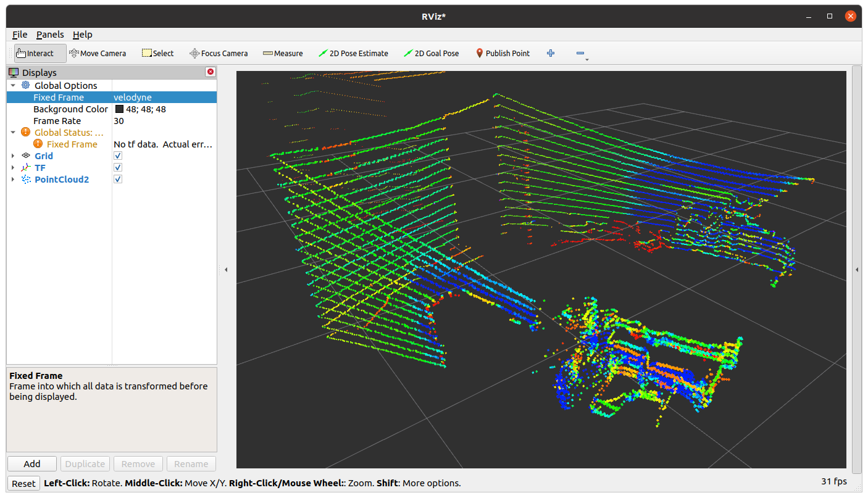Pick the Measure tool
Screen dimensions: 868x498
point(283,53)
